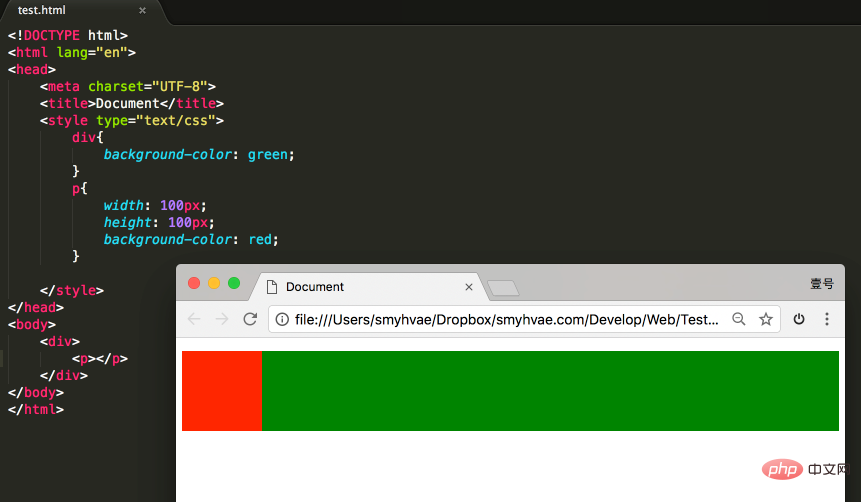Click the p{ selector line

80,188
